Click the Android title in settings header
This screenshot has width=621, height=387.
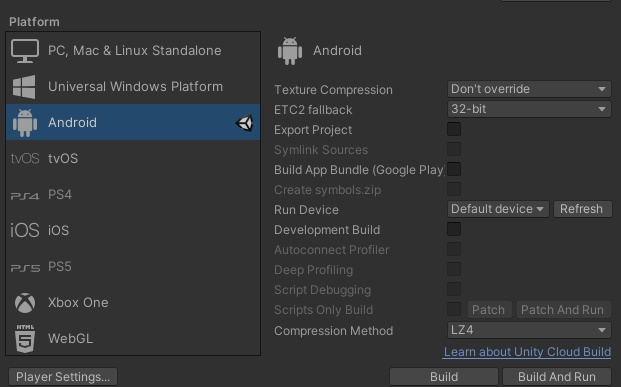[x=337, y=51]
